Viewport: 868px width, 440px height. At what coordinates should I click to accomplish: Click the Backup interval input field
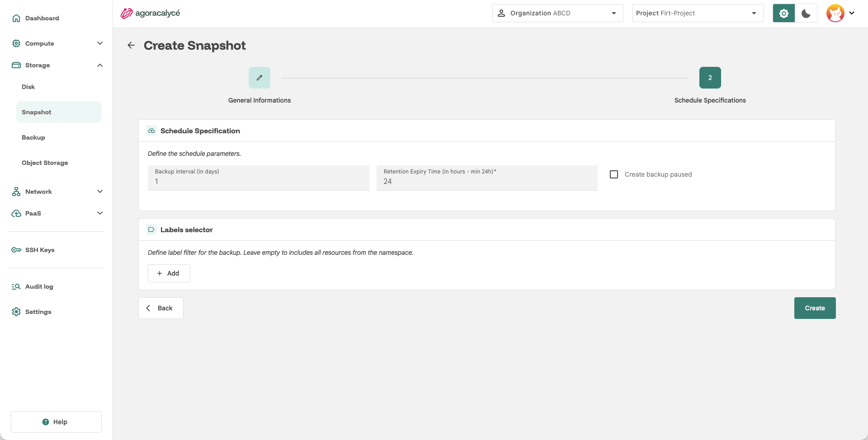coord(259,178)
